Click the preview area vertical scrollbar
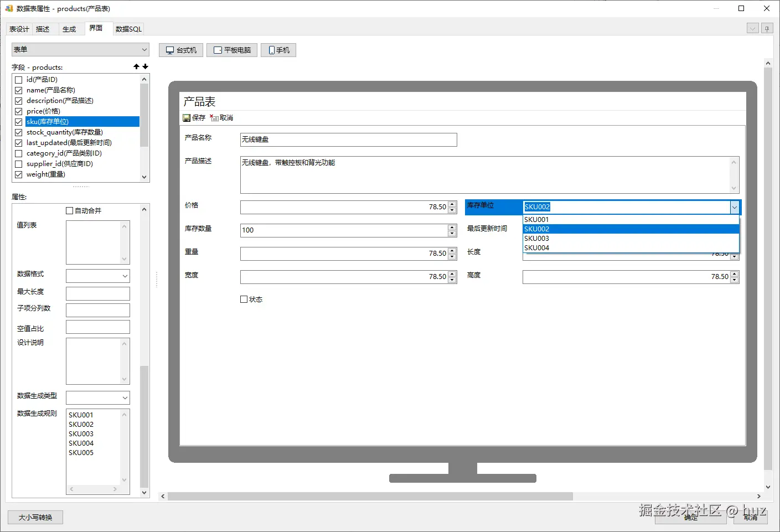 (768, 270)
